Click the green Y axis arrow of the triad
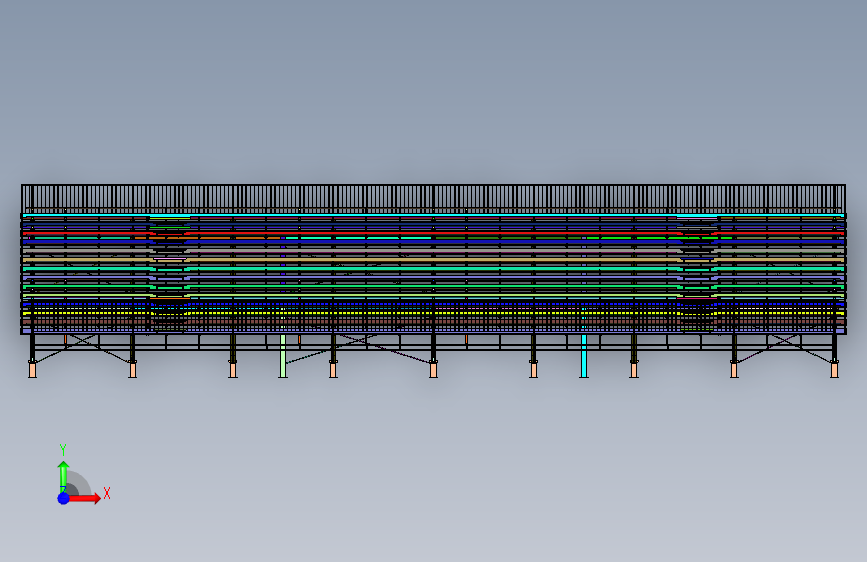Viewport: 867px width, 562px height. tap(64, 476)
